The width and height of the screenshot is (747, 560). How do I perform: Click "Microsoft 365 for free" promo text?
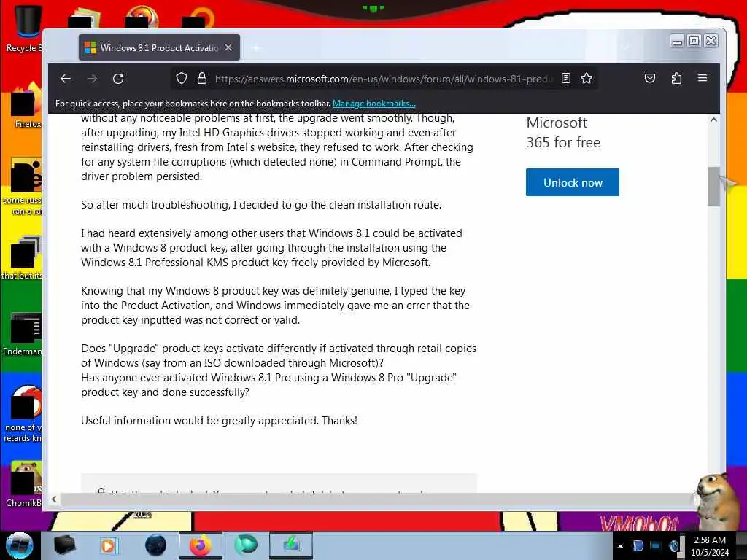pos(563,133)
